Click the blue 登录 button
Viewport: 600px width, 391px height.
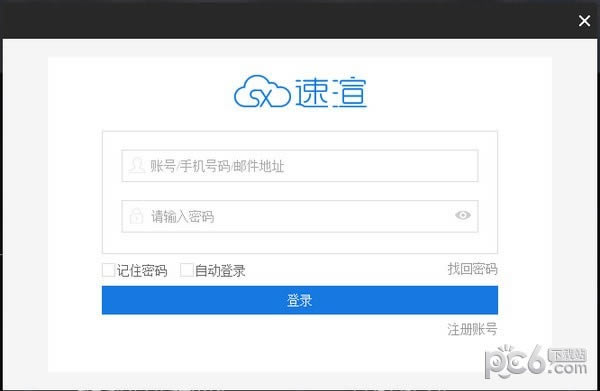(300, 300)
